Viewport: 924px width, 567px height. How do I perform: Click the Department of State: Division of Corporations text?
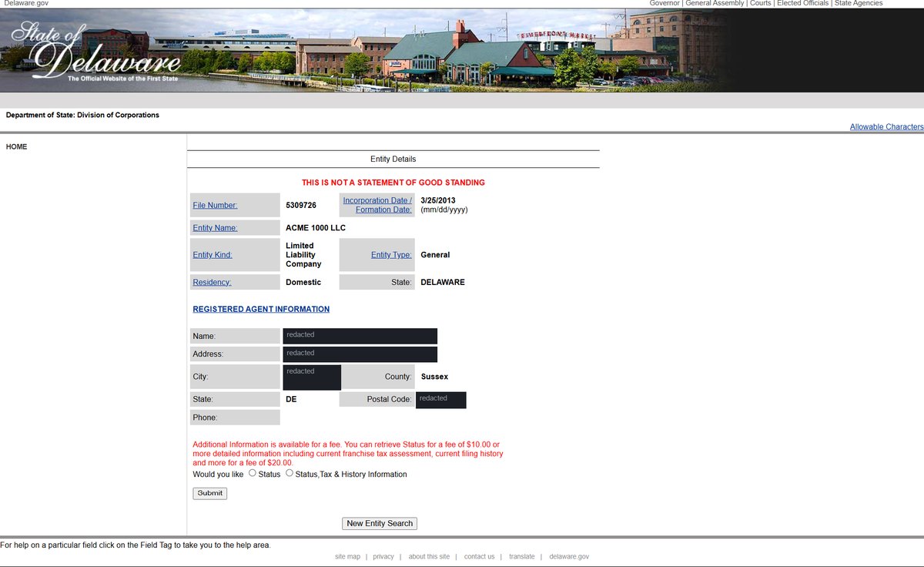click(82, 115)
